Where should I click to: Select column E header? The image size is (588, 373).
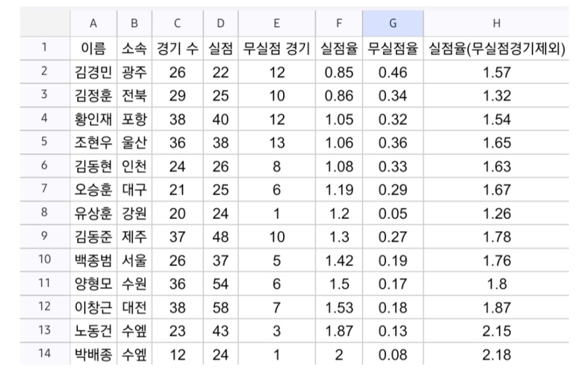click(x=277, y=23)
